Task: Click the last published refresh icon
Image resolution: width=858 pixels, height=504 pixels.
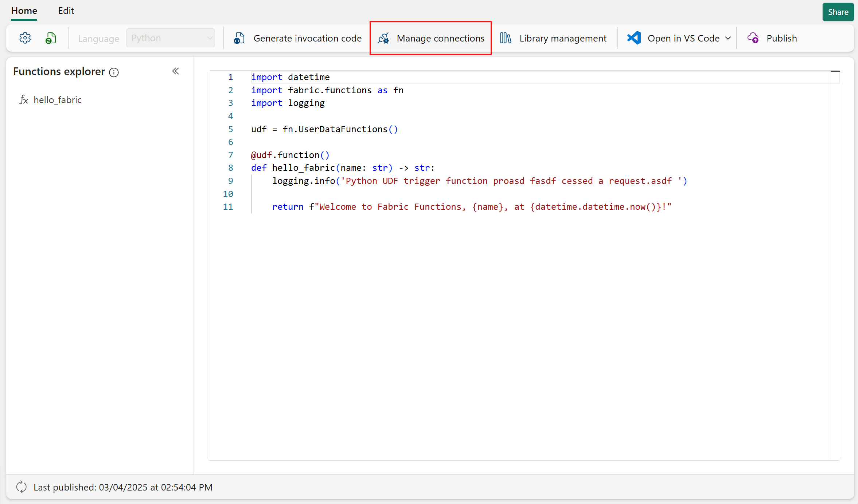Action: (x=22, y=487)
